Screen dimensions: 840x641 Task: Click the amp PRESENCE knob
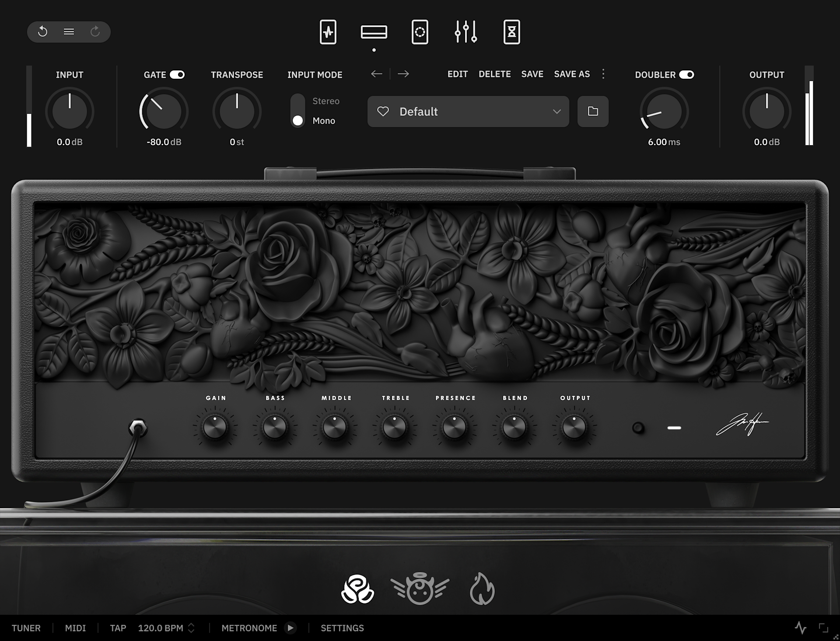[x=455, y=427]
